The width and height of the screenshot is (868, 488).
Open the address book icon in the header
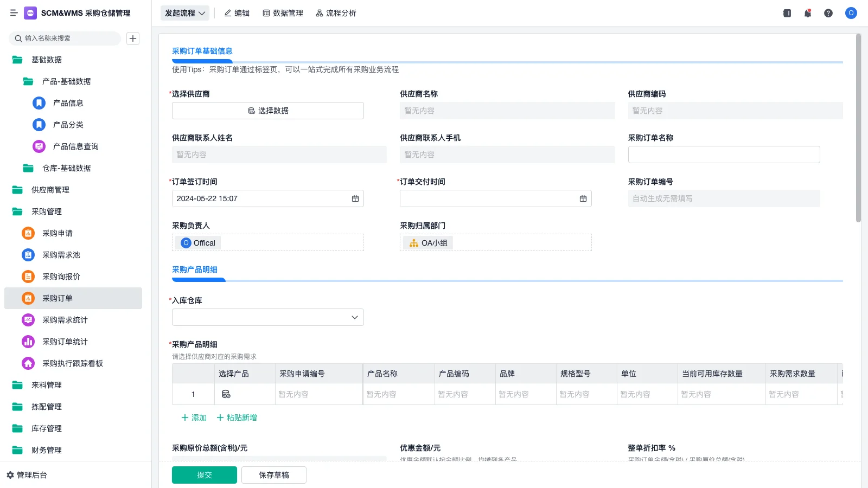[787, 13]
